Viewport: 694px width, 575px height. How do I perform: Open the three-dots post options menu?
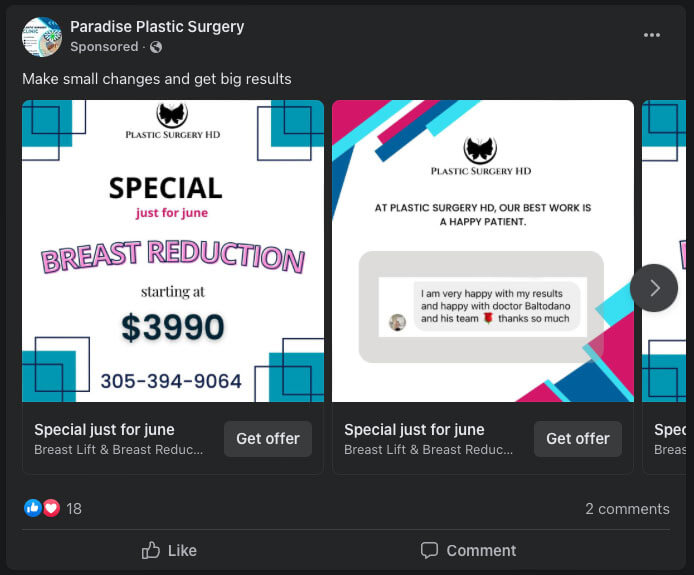(652, 35)
